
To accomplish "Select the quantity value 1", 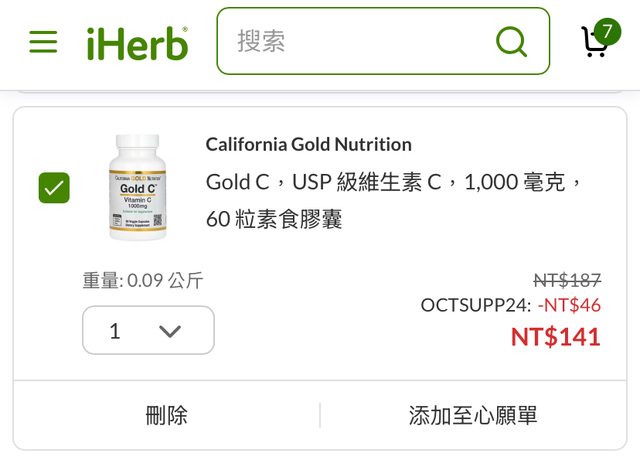I will pyautogui.click(x=115, y=331).
